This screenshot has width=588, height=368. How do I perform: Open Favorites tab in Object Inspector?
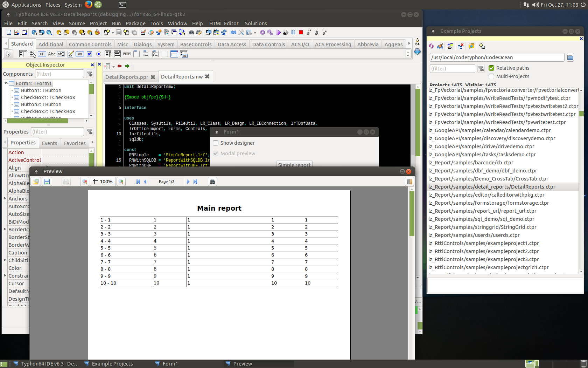[x=75, y=143]
